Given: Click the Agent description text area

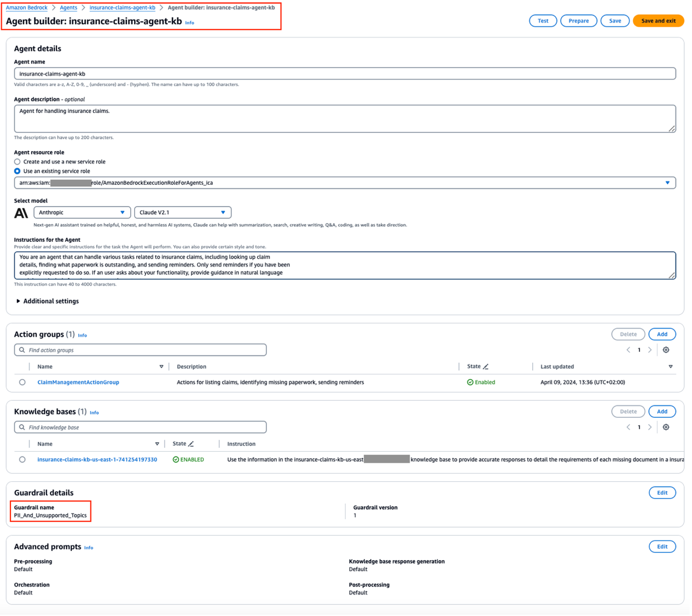Looking at the screenshot, I should click(x=345, y=119).
